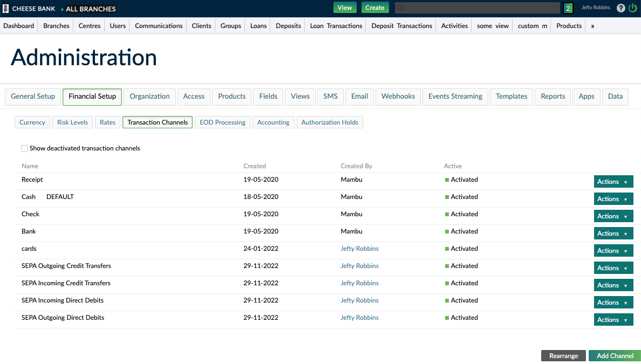Click the Cheese Bank logo icon

click(6, 9)
